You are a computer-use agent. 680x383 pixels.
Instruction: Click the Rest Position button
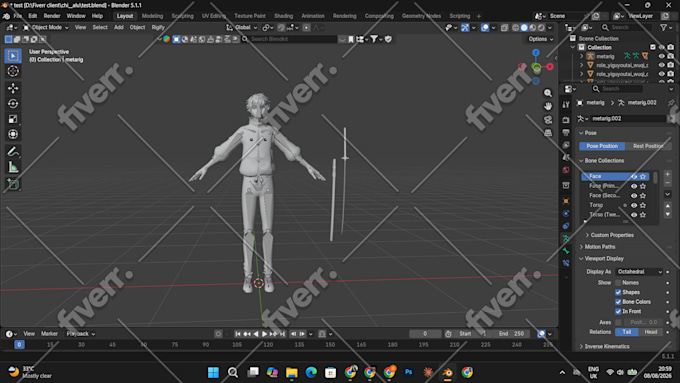click(x=648, y=146)
